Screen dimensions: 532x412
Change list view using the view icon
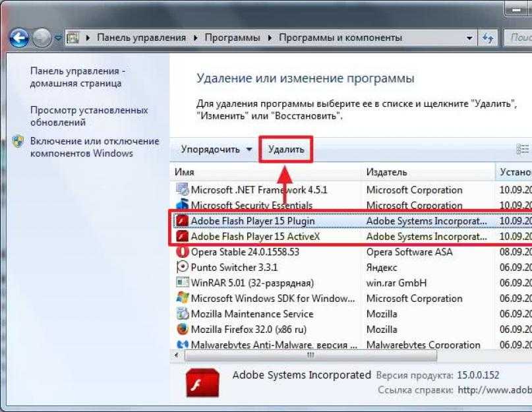coord(523,150)
